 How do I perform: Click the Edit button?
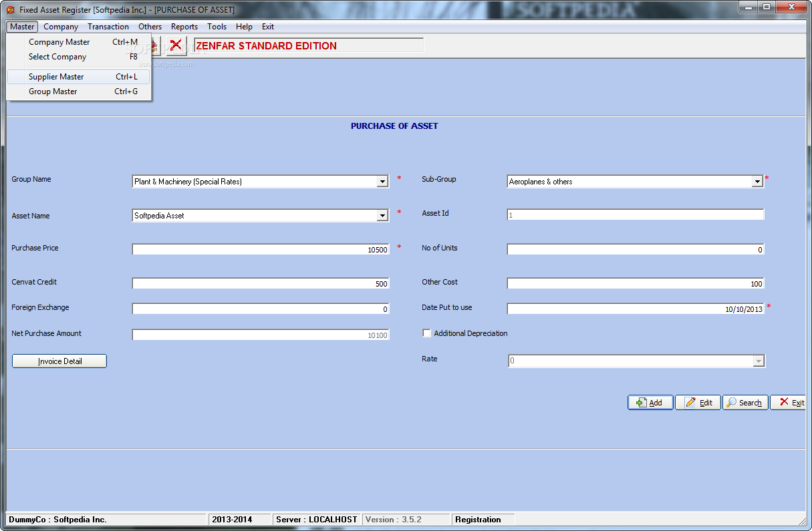[x=698, y=403]
